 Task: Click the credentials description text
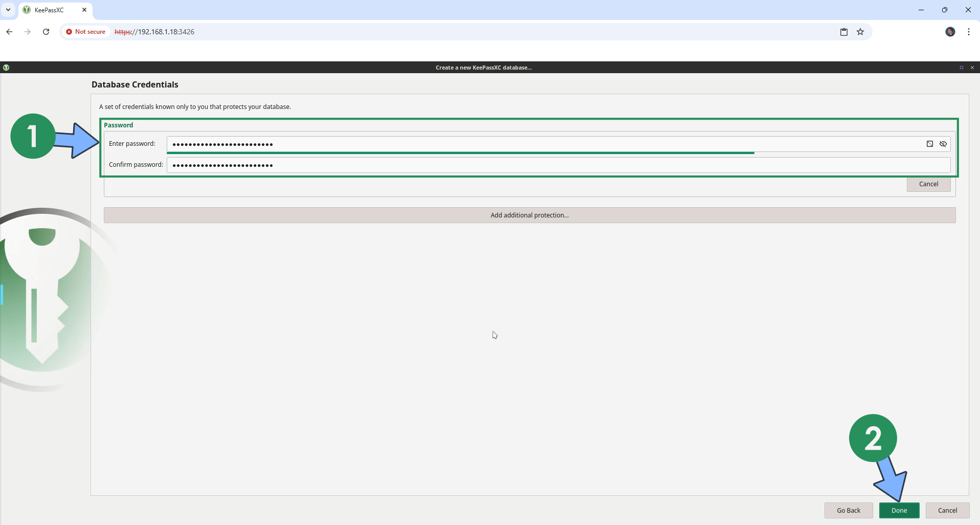[195, 107]
